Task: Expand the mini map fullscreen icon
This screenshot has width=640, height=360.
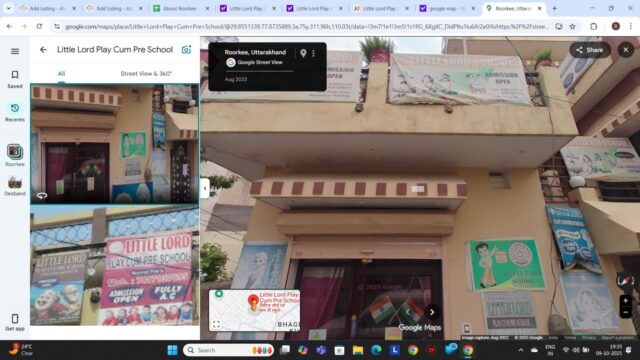Action: [x=216, y=324]
